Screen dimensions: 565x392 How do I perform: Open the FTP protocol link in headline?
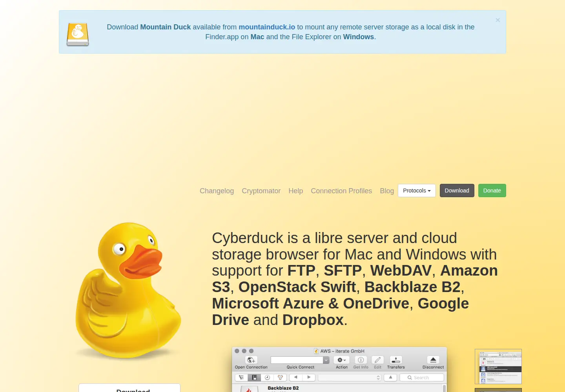(x=301, y=271)
